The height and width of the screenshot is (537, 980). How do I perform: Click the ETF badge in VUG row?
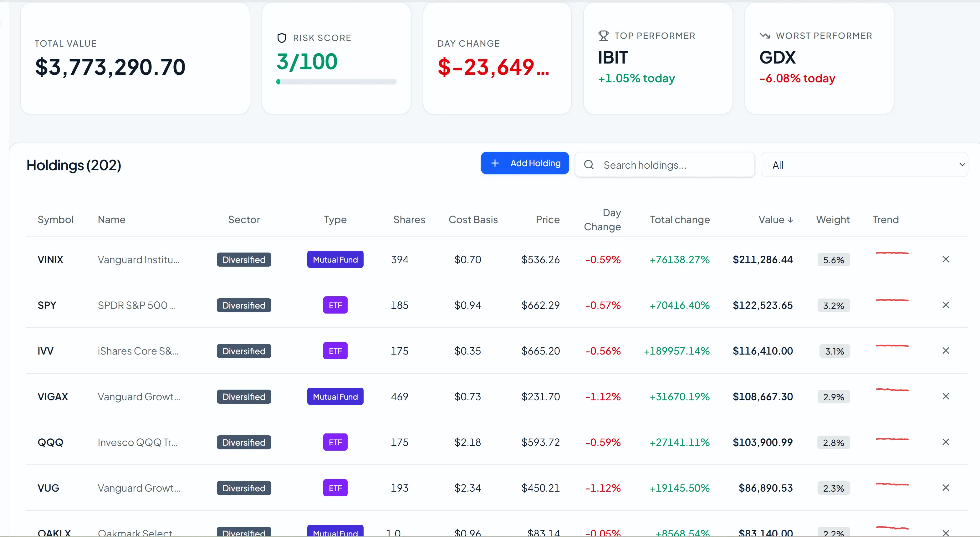pos(335,488)
